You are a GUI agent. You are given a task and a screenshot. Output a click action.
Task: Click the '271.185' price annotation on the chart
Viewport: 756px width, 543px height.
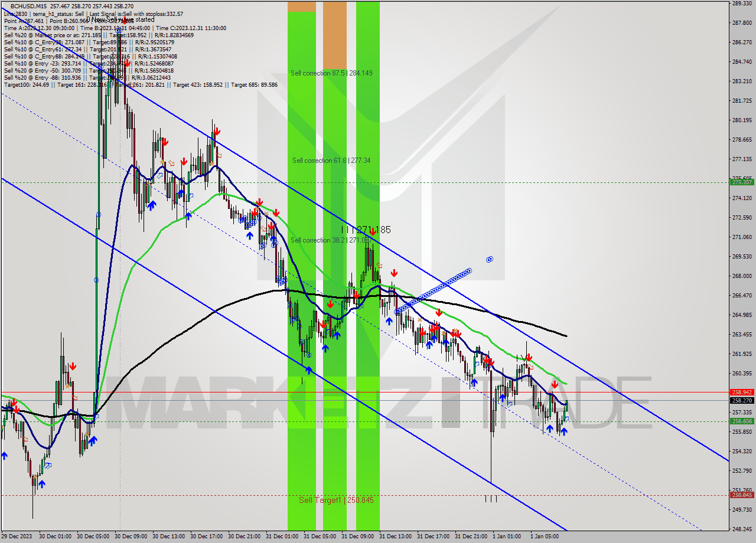[x=374, y=230]
